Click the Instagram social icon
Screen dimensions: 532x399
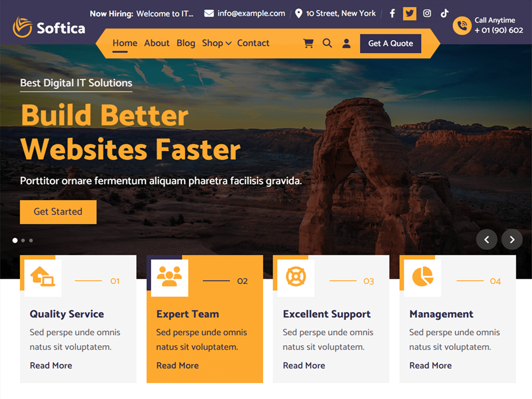coord(426,13)
